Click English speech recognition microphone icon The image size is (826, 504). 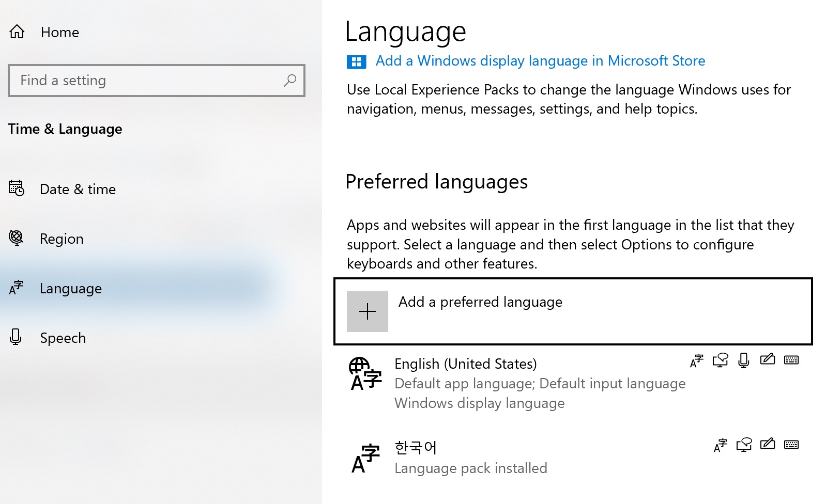tap(744, 360)
